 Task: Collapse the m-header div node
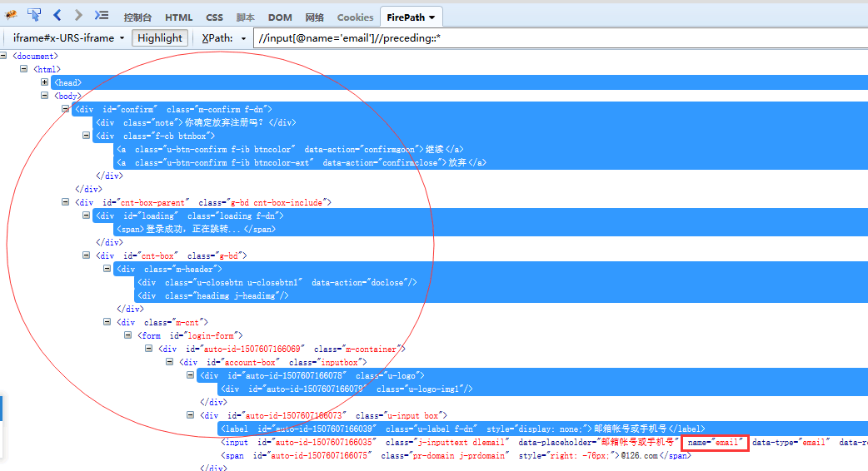click(x=107, y=268)
